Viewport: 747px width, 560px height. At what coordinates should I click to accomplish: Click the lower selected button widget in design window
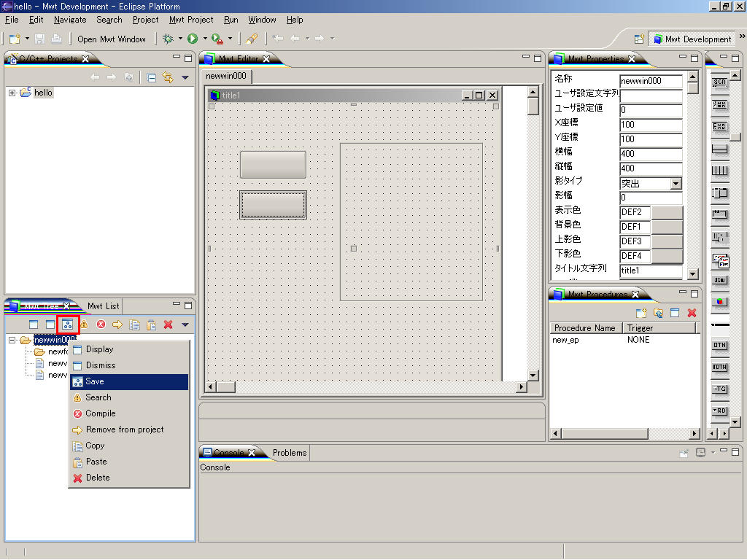pyautogui.click(x=273, y=205)
